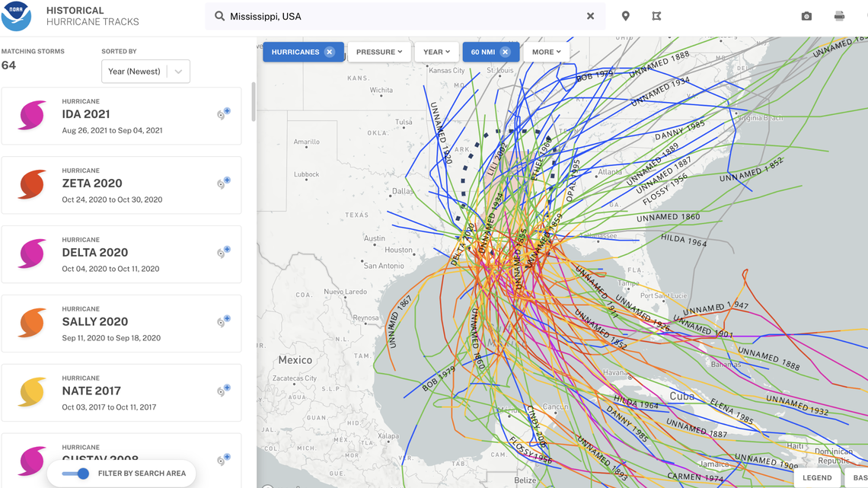Click the NOAA Historical Hurricane Tracks logo

click(17, 14)
